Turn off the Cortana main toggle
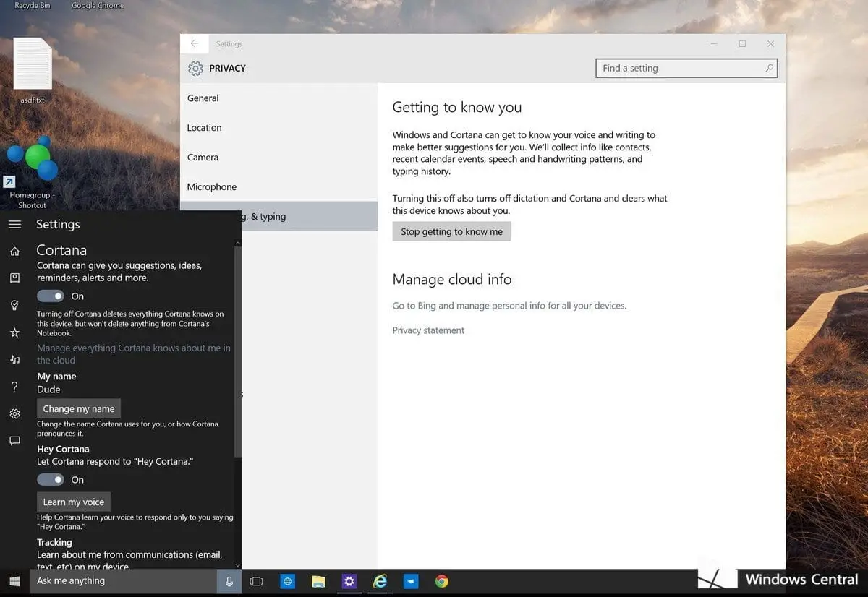 click(51, 296)
